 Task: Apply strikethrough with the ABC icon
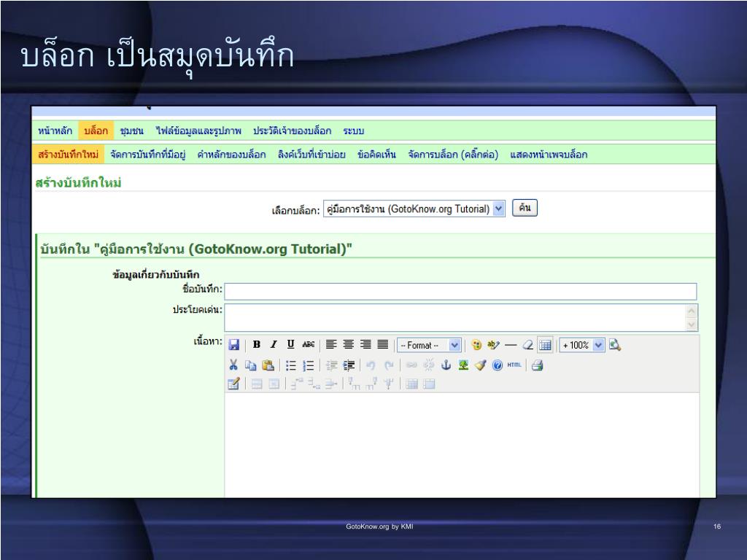[309, 344]
